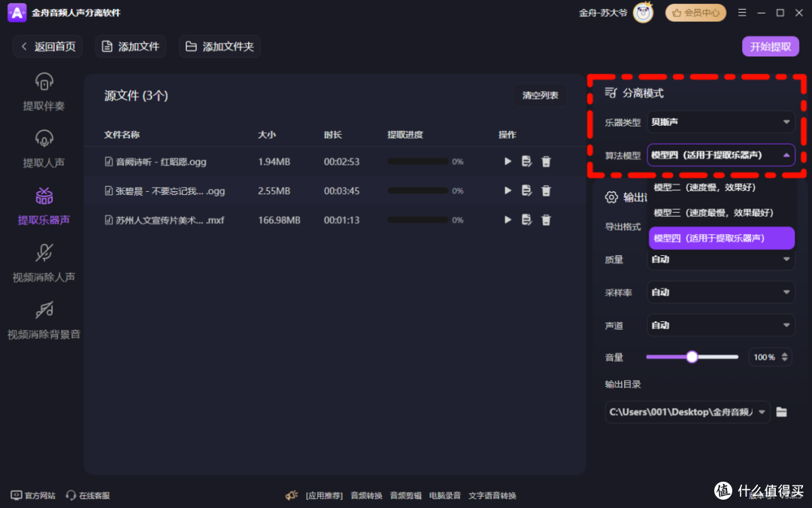Expand the 声道 dropdown
The width and height of the screenshot is (812, 508).
(721, 325)
